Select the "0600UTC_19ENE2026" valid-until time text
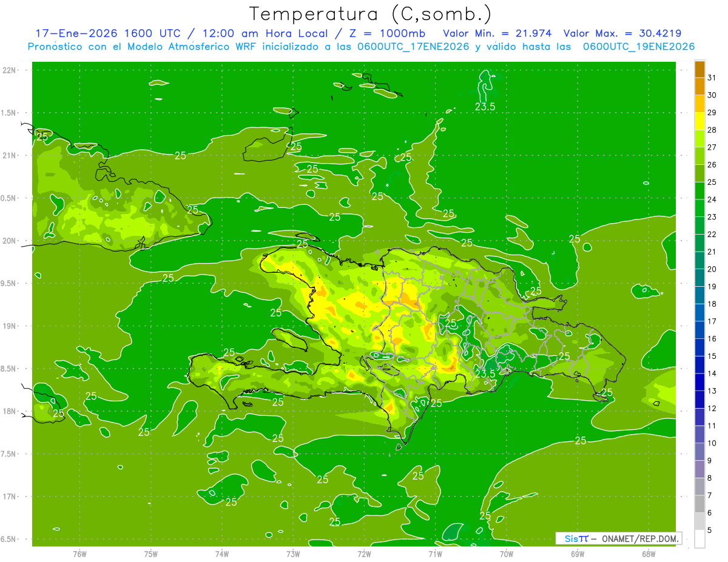This screenshot has height=562, width=728. click(638, 47)
